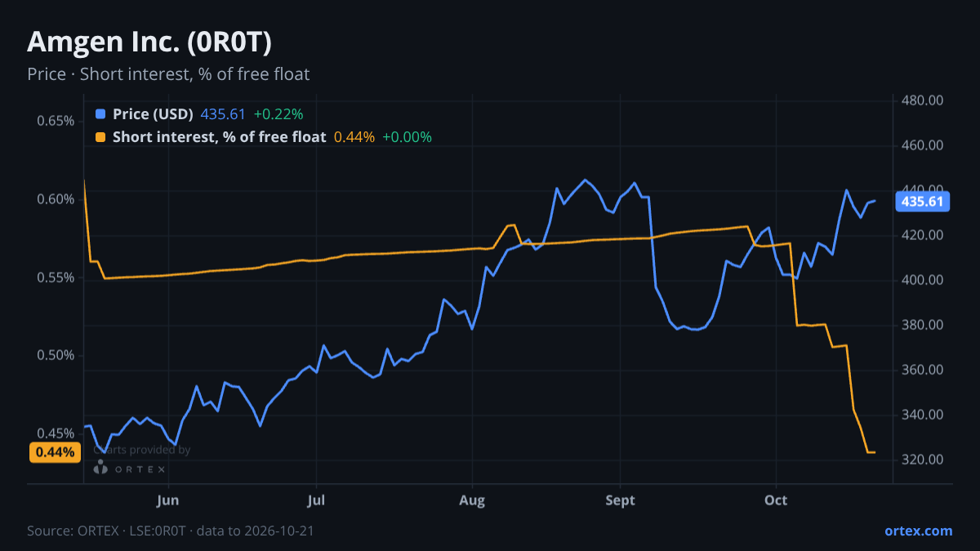The height and width of the screenshot is (551, 980).
Task: Click the 460.00 right axis label
Action: pyautogui.click(x=923, y=145)
